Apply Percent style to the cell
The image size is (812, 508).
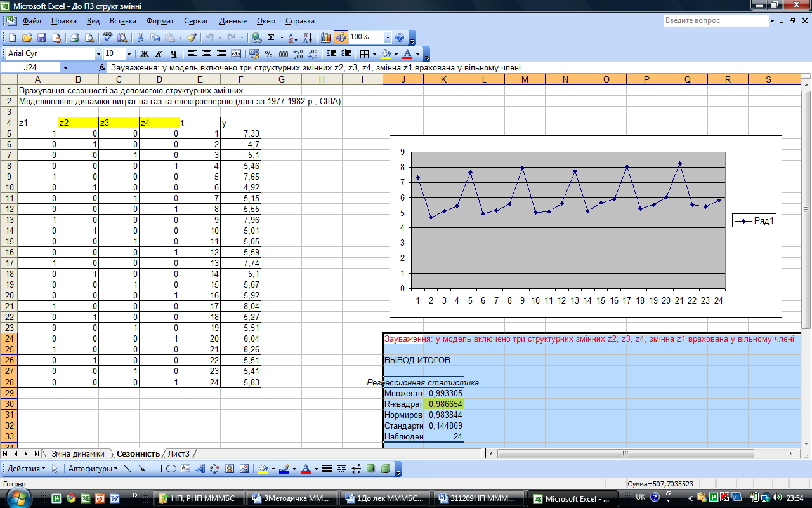pyautogui.click(x=269, y=54)
